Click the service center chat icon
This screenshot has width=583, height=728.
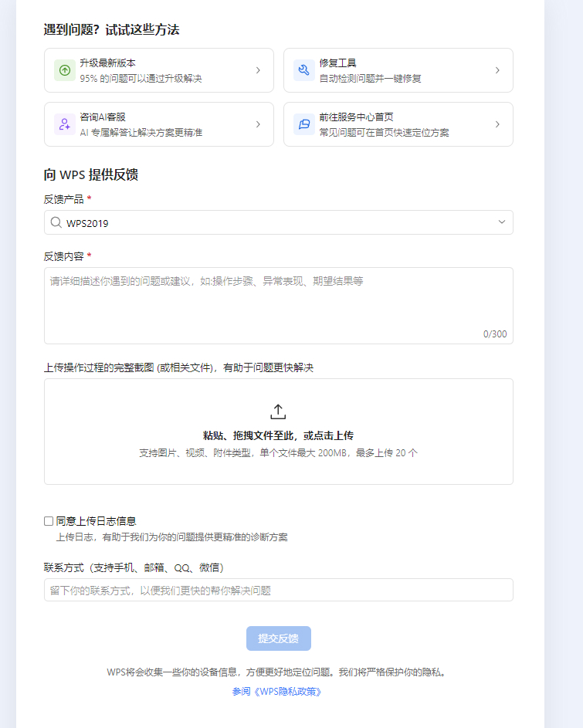point(304,124)
